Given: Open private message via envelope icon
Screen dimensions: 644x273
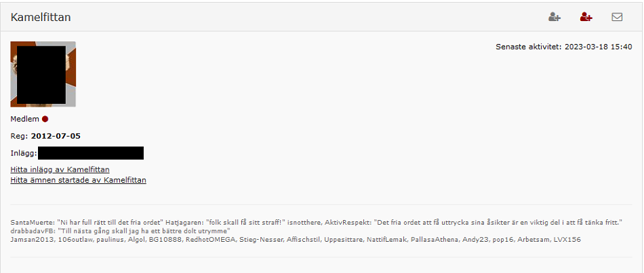Looking at the screenshot, I should coord(617,17).
